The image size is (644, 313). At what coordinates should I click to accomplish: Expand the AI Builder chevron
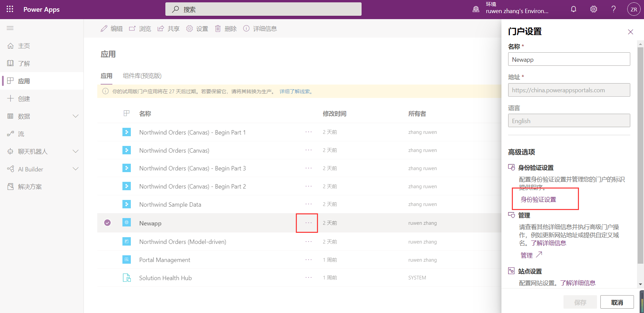76,169
